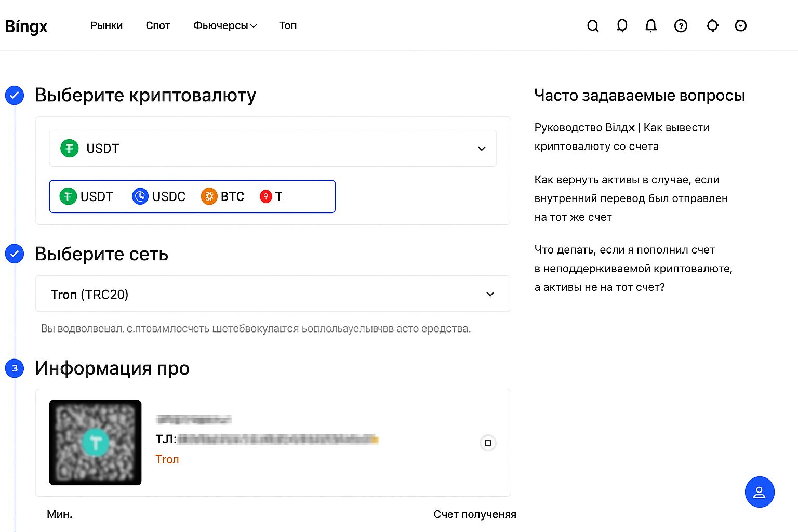Click the icon right of help
The width and height of the screenshot is (798, 532).
[x=712, y=25]
